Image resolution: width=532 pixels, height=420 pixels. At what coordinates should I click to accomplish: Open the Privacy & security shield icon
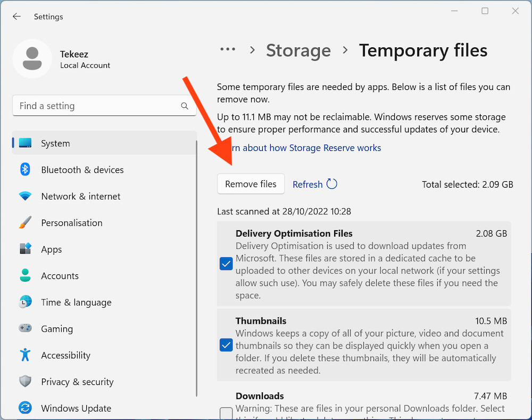pos(25,381)
